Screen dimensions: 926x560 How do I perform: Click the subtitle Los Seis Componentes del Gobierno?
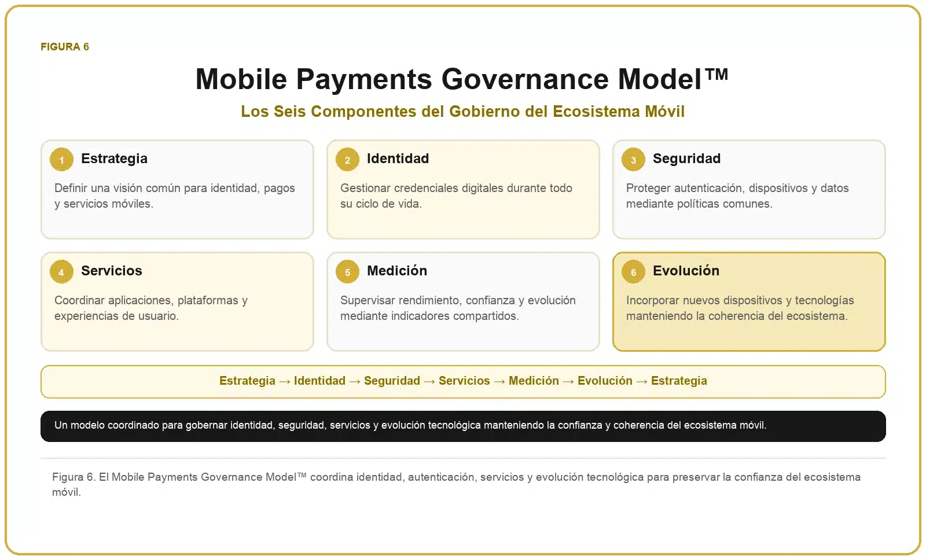pyautogui.click(x=462, y=111)
